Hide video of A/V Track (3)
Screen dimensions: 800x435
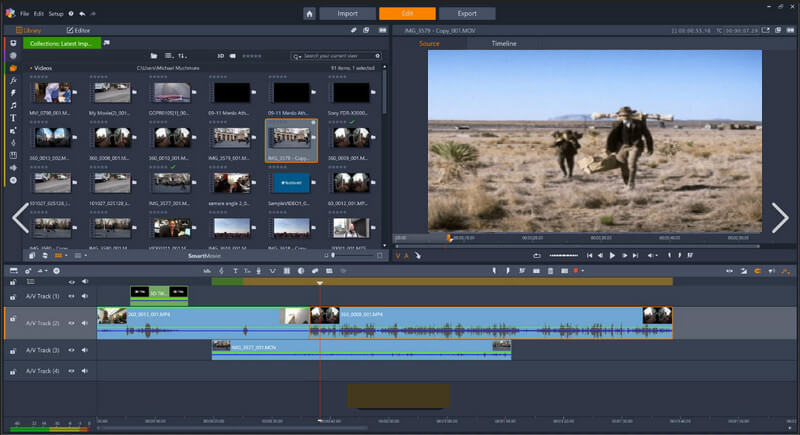(x=71, y=350)
